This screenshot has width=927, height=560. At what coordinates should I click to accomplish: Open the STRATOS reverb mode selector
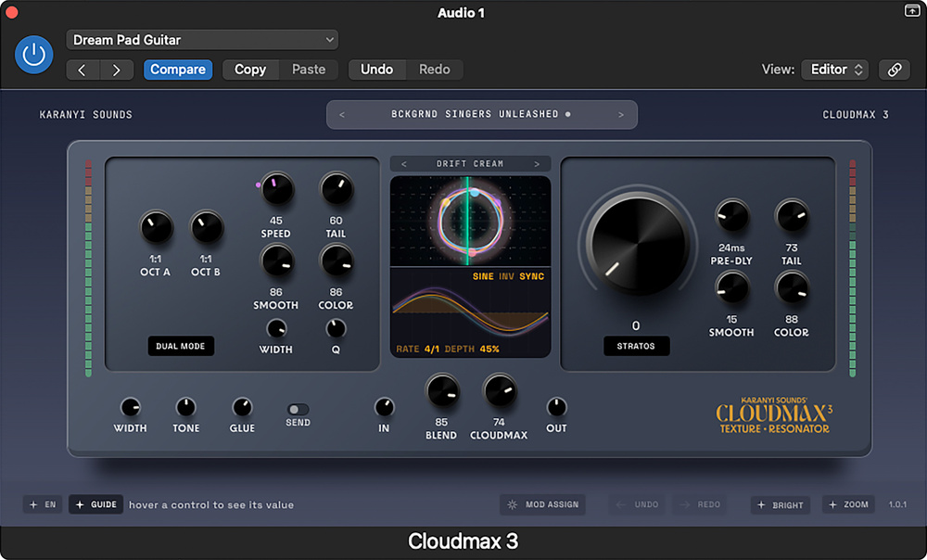636,346
